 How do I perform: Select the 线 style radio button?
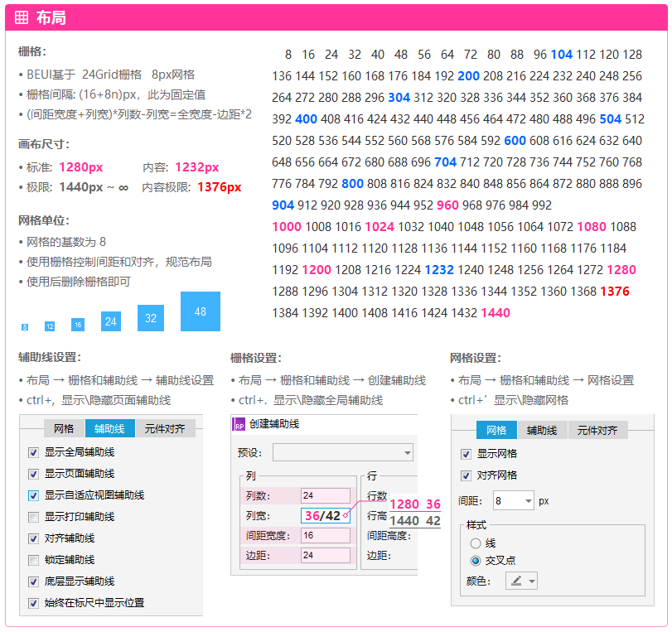[x=476, y=543]
